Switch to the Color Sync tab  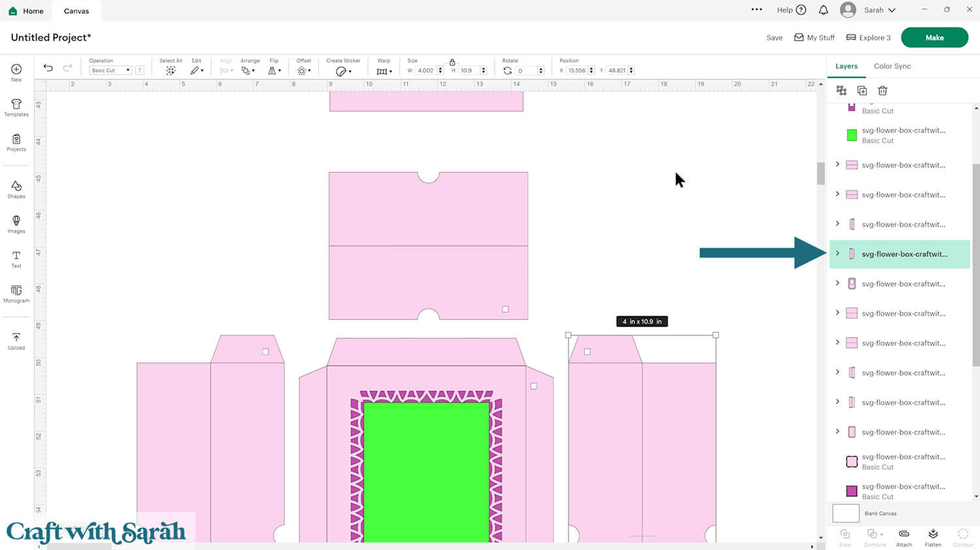click(x=892, y=66)
